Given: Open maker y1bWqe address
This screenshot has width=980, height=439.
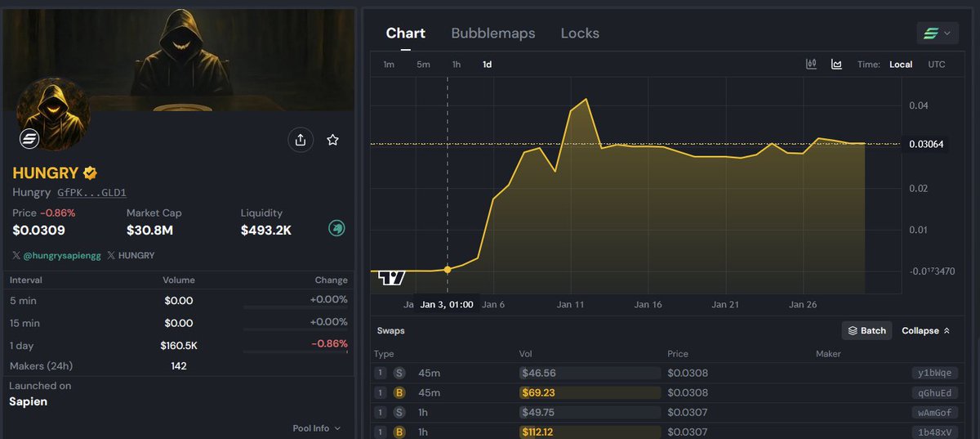Looking at the screenshot, I should 935,373.
